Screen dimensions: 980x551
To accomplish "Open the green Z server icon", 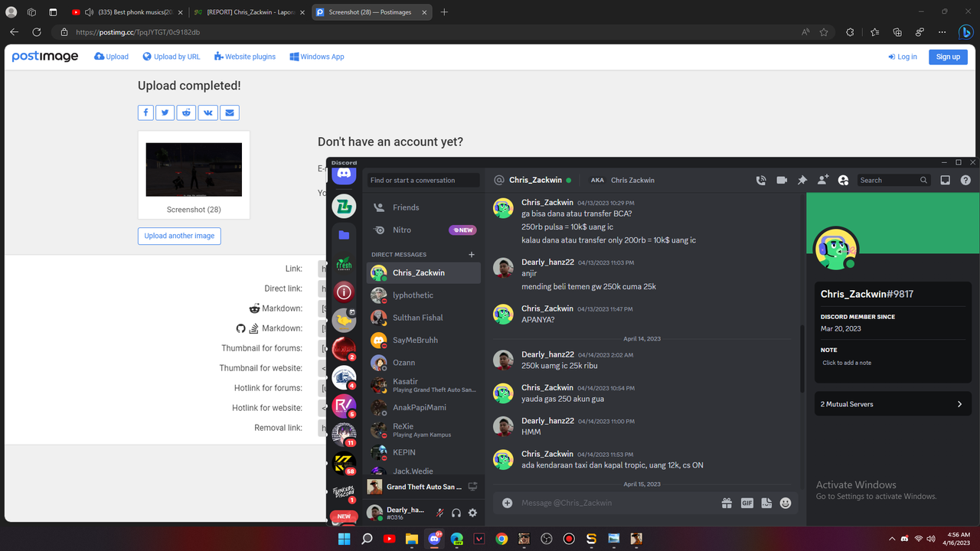I will [x=344, y=206].
